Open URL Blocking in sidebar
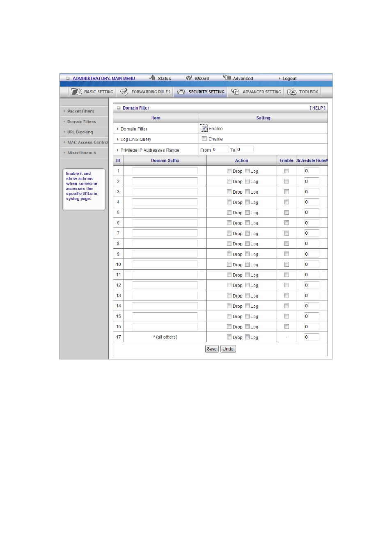This screenshot has width=392, height=554. (80, 132)
